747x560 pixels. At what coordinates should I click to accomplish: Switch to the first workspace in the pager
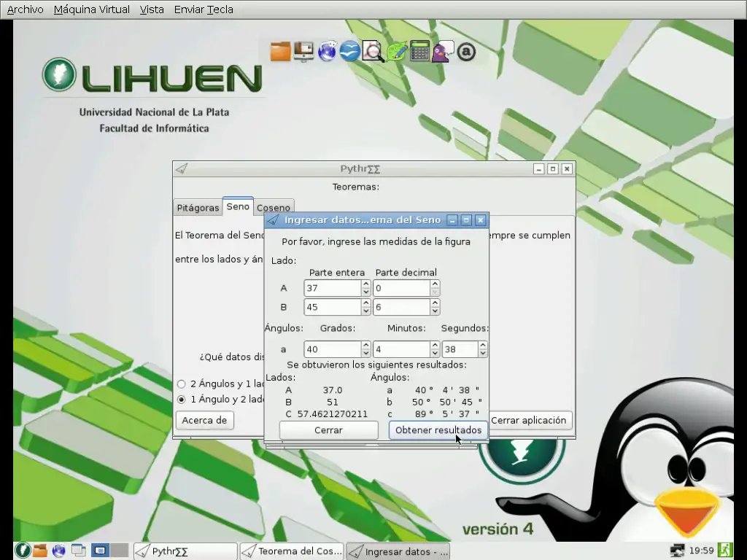click(x=100, y=551)
